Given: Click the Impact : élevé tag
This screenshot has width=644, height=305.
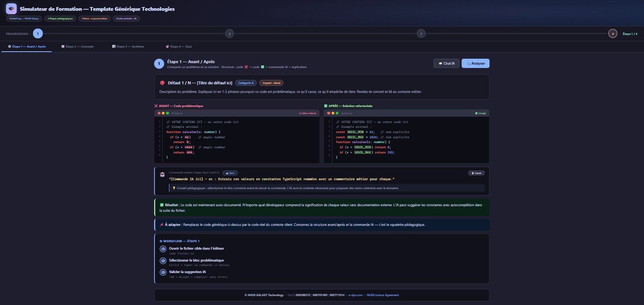Looking at the screenshot, I should [x=271, y=83].
